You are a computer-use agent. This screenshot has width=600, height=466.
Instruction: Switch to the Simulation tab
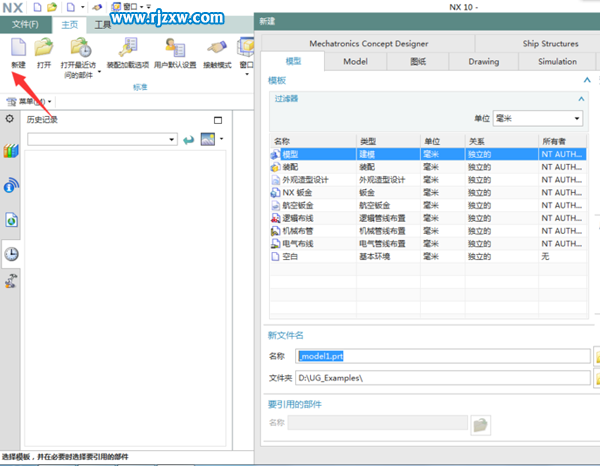(x=557, y=62)
